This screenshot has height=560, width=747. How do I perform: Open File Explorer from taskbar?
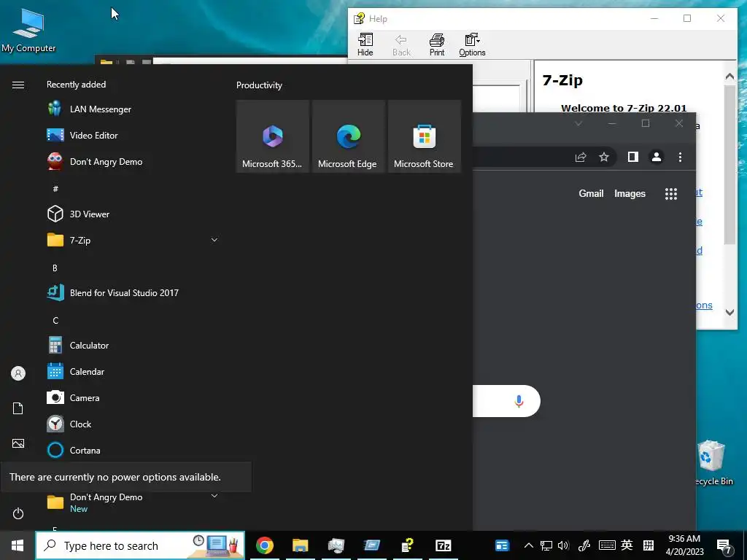(301, 545)
